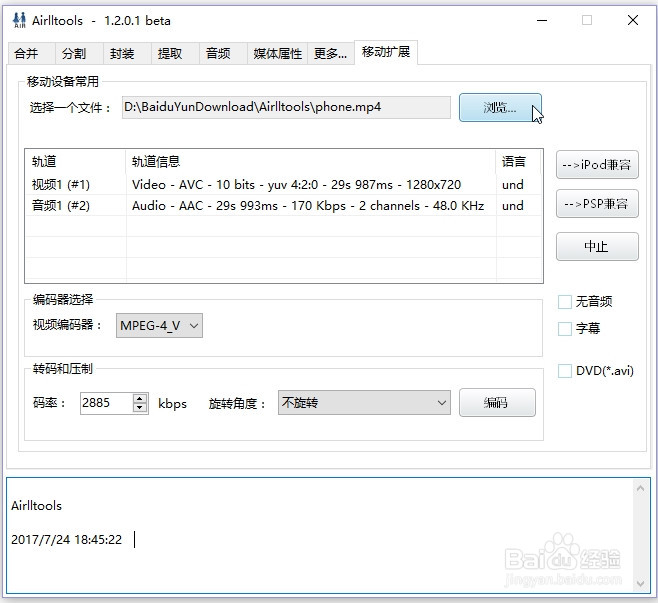This screenshot has height=603, width=658.
Task: Click the 轨道信息 column header
Action: pyautogui.click(x=311, y=162)
